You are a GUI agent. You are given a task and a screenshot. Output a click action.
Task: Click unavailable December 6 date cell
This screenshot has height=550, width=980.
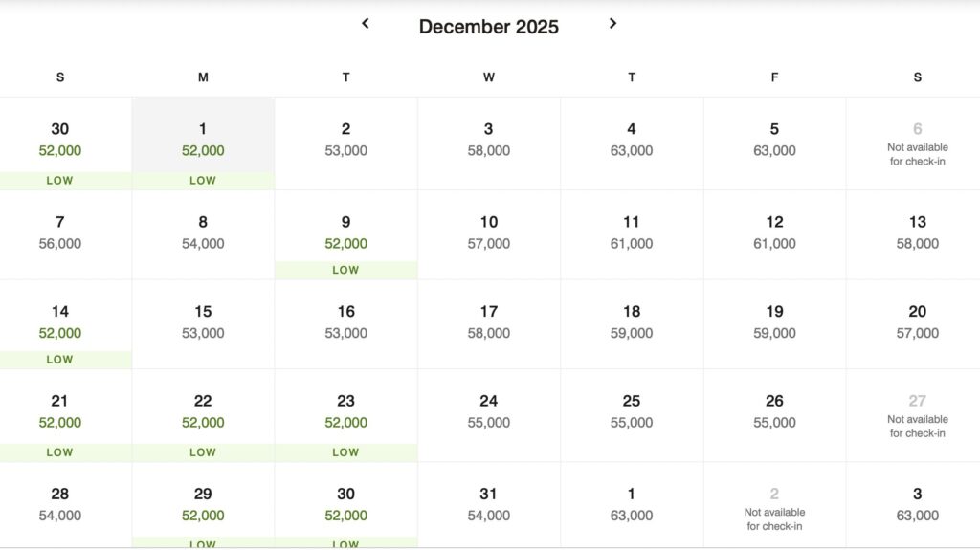[x=917, y=143]
